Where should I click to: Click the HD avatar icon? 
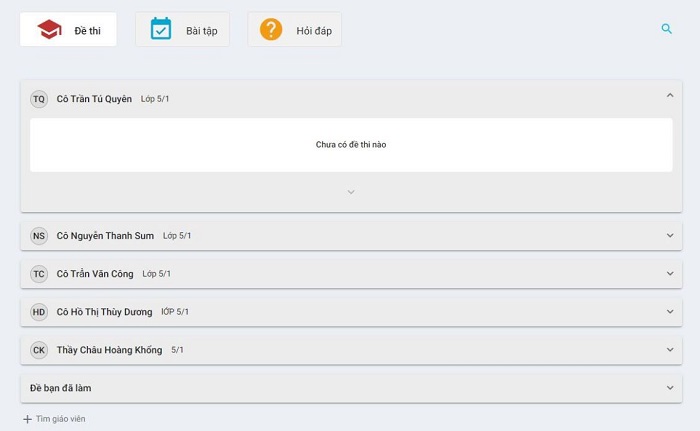click(x=39, y=312)
